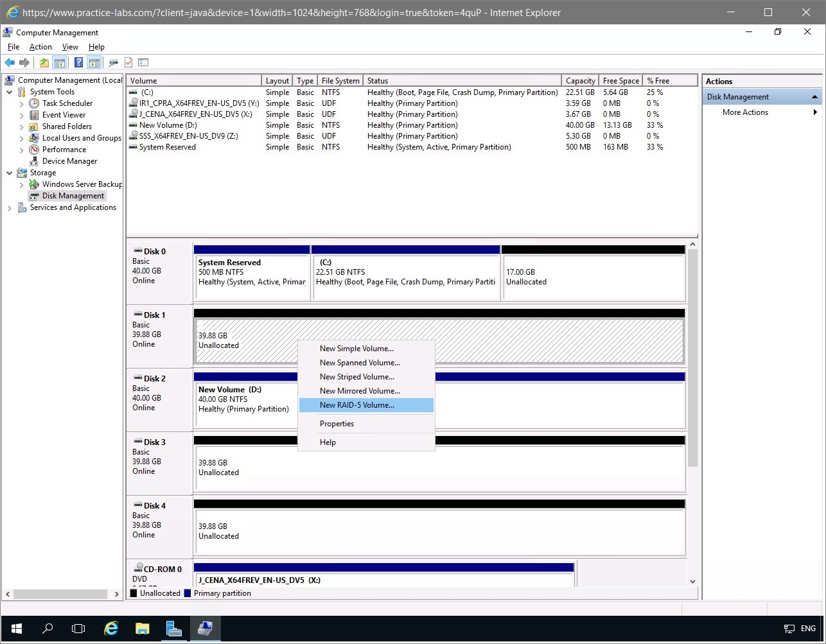
Task: Click the Rescan Disks toolbar icon
Action: (114, 62)
